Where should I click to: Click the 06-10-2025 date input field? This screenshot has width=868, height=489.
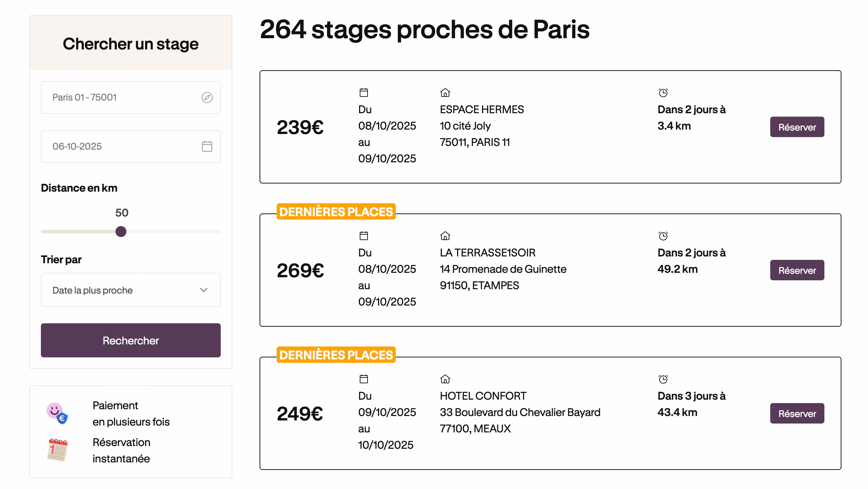pos(123,146)
